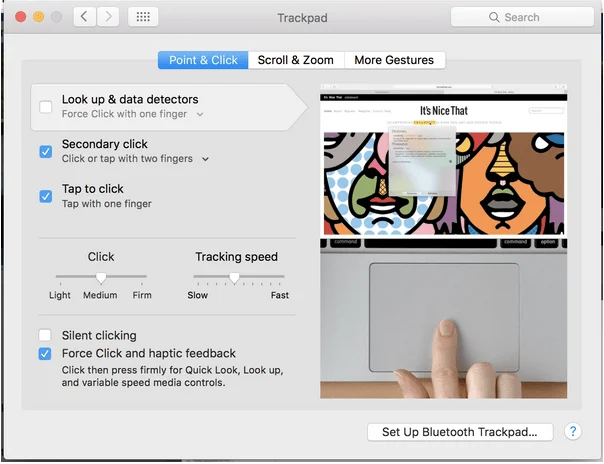This screenshot has width=604, height=464.
Task: Disable Tap to click
Action: coord(46,196)
